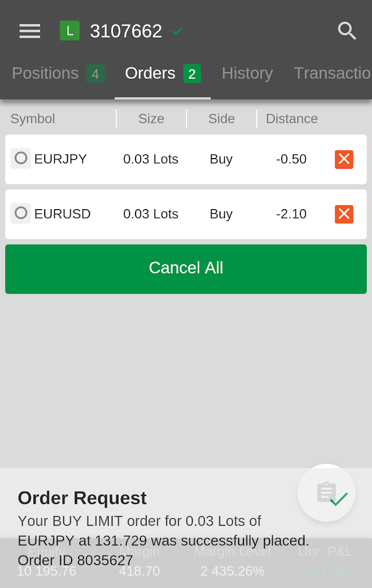The width and height of the screenshot is (372, 588).
Task: Cancel the EURUSD order with red X
Action: click(344, 214)
